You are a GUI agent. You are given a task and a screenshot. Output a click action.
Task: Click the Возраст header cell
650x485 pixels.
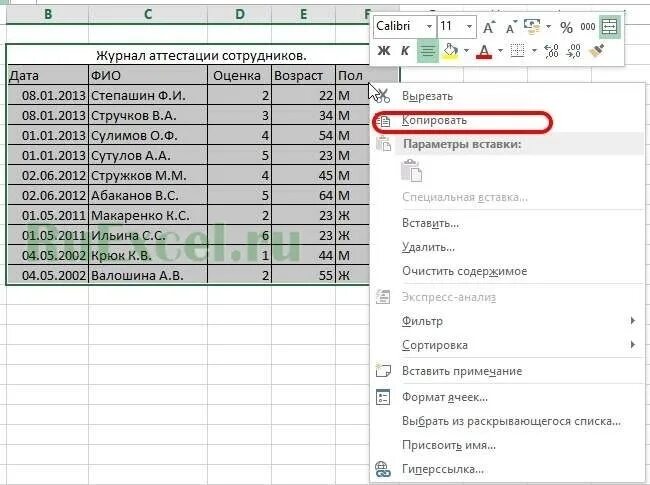(303, 75)
